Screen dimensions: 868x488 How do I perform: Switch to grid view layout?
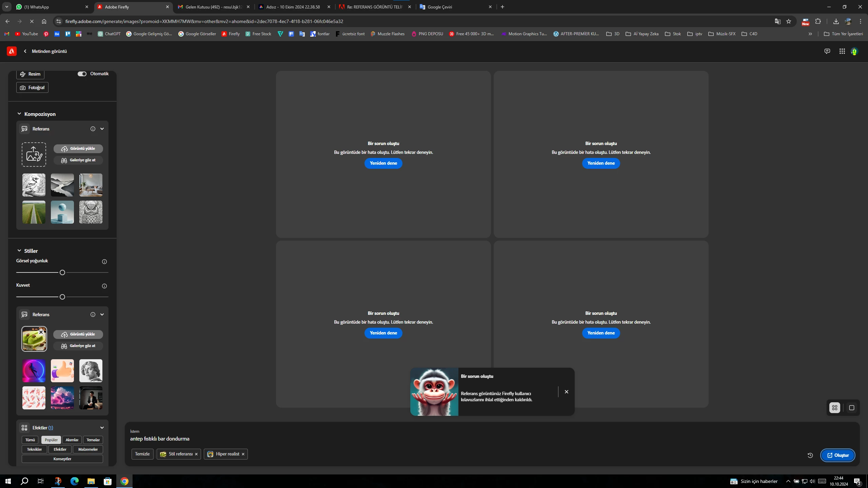[835, 408]
